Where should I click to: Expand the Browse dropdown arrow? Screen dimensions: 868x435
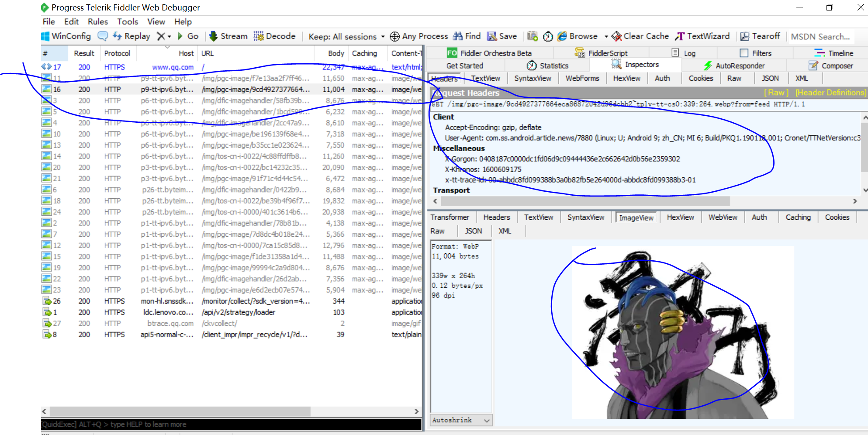(x=606, y=37)
